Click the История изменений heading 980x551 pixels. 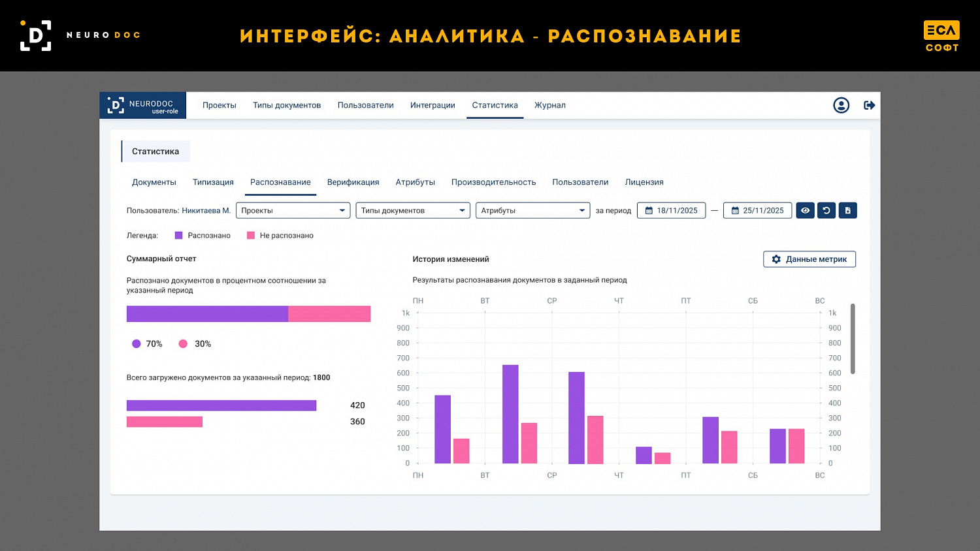(451, 259)
